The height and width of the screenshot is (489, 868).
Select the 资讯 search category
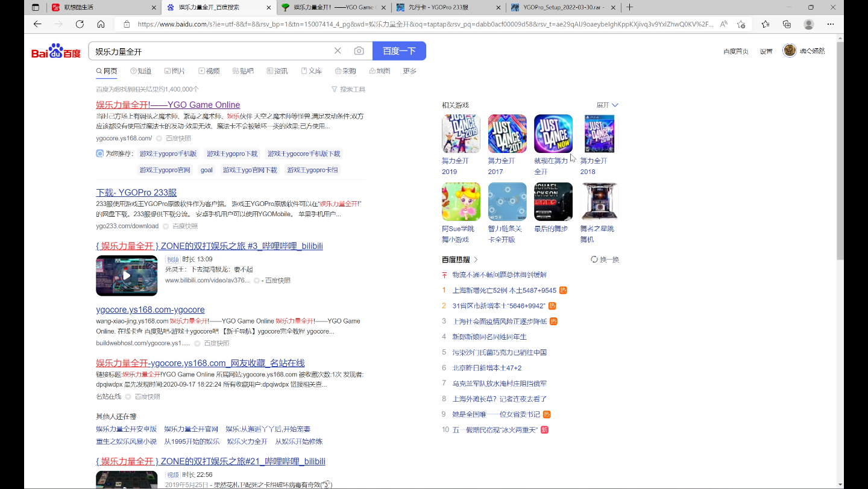(x=277, y=71)
